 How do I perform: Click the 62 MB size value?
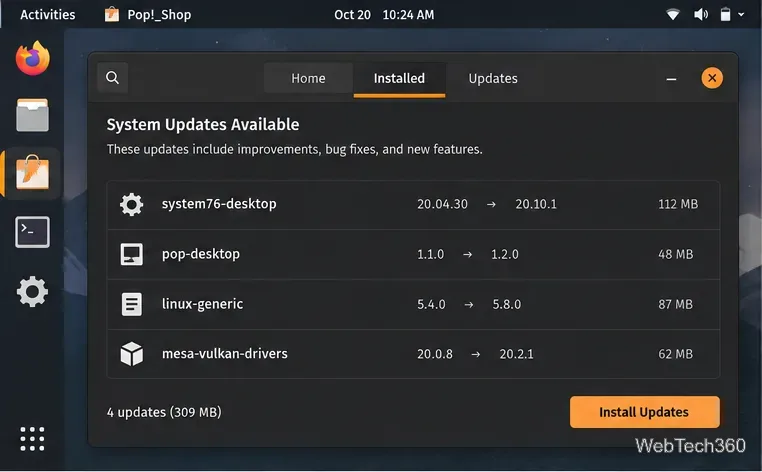point(675,354)
